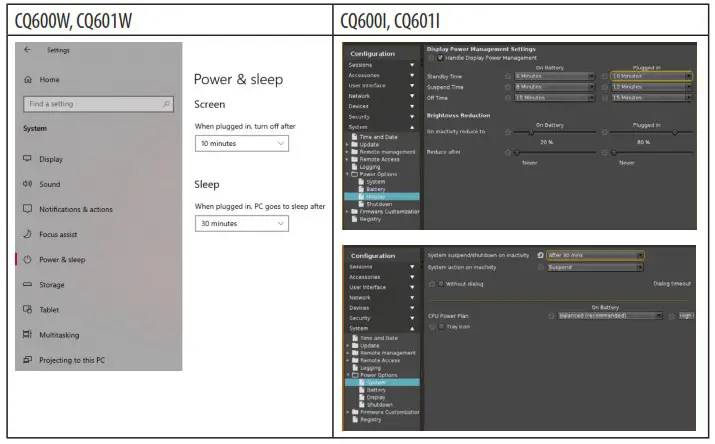This screenshot has width=715, height=444.
Task: Open Multitasking settings in the sidebar
Action: 51,335
